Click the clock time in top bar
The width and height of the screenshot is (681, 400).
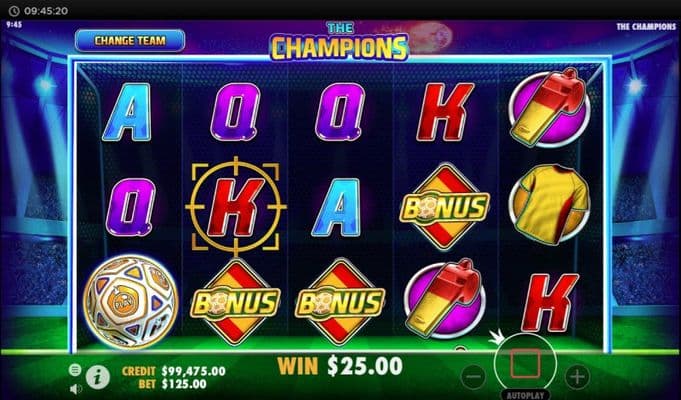coord(46,10)
